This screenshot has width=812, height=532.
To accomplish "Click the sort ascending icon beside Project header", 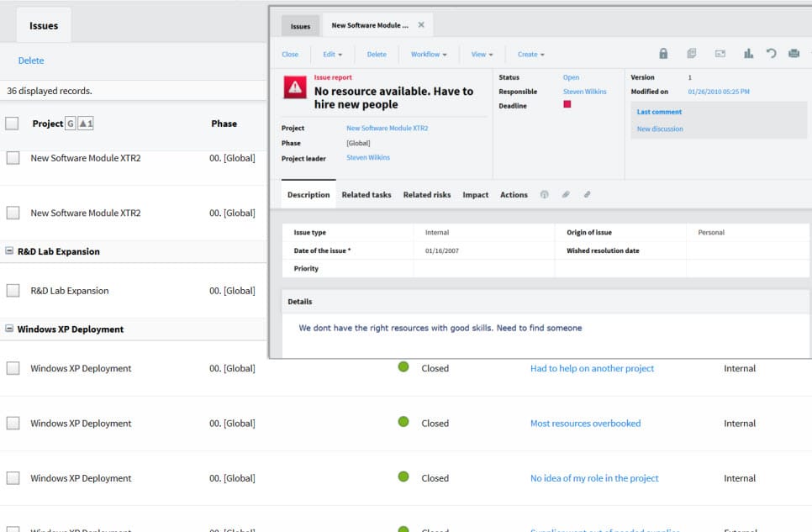I will pos(86,124).
